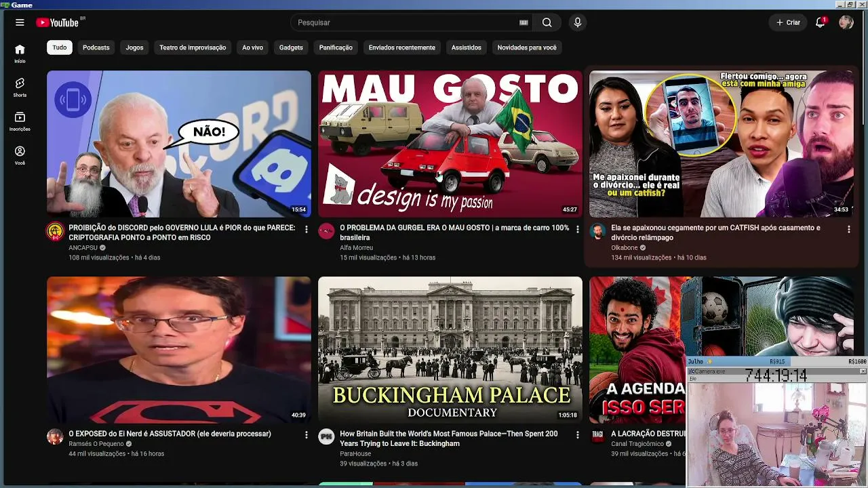
Task: Open Canal Tragicômico channel avatar
Action: click(x=597, y=437)
